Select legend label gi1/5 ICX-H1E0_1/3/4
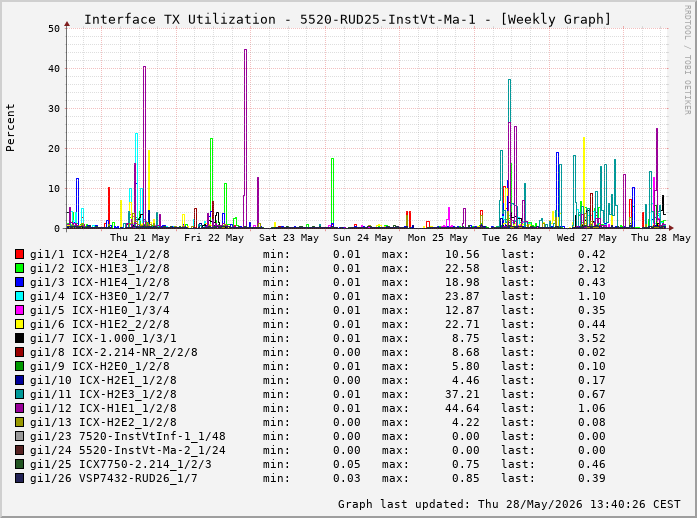 (100, 310)
